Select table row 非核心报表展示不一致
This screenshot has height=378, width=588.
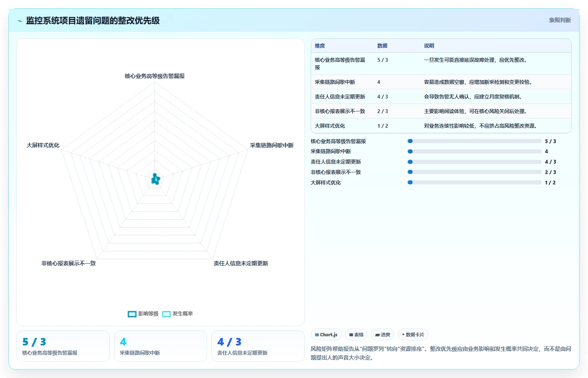coord(441,111)
